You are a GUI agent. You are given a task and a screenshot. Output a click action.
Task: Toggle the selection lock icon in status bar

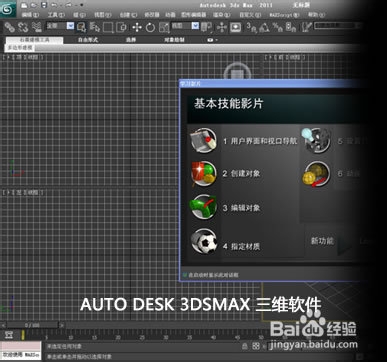[x=245, y=346]
